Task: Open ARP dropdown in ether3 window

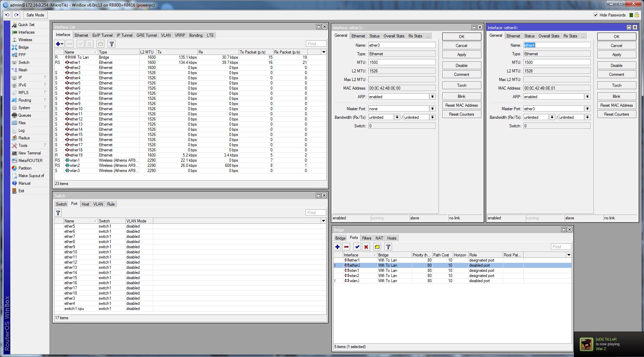Action: 433,97
